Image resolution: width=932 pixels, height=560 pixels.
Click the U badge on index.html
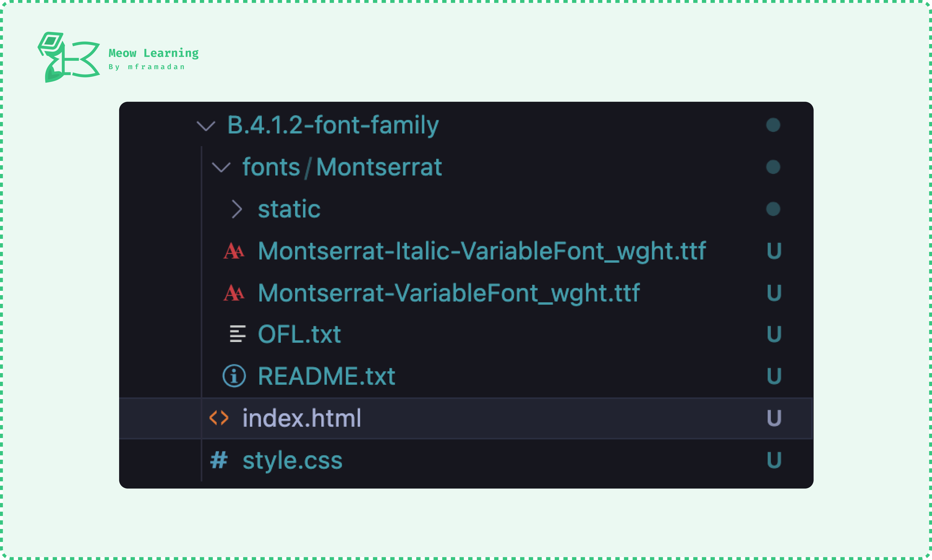click(774, 418)
